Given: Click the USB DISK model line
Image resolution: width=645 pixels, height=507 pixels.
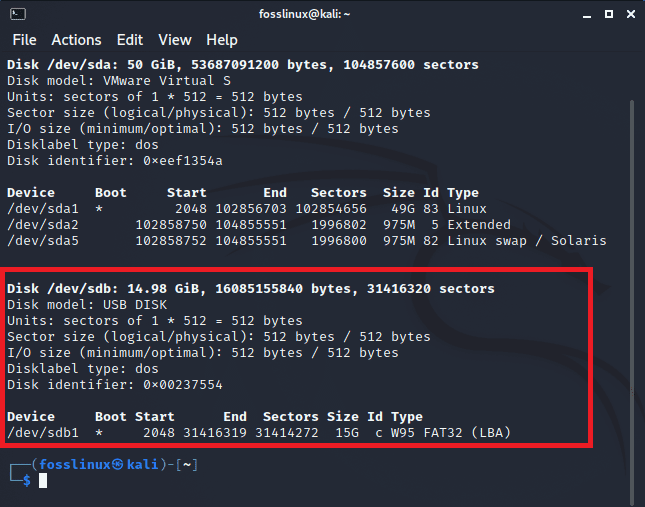Looking at the screenshot, I should point(87,305).
